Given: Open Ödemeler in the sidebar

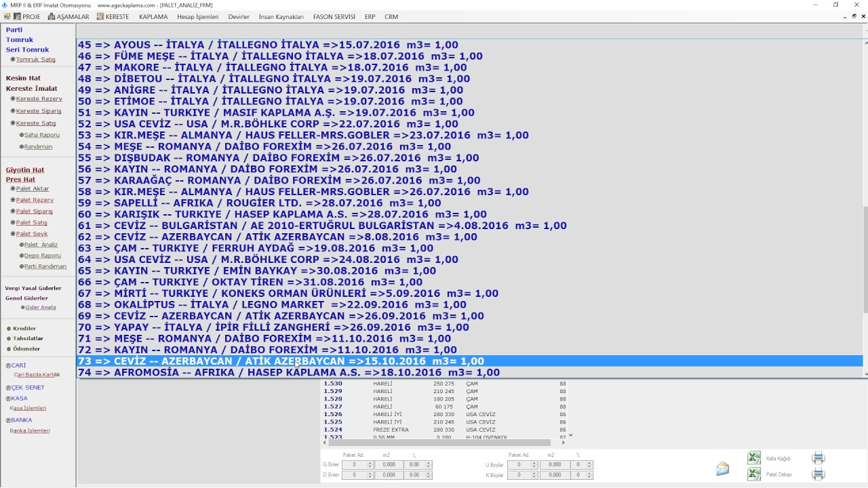Looking at the screenshot, I should point(26,349).
